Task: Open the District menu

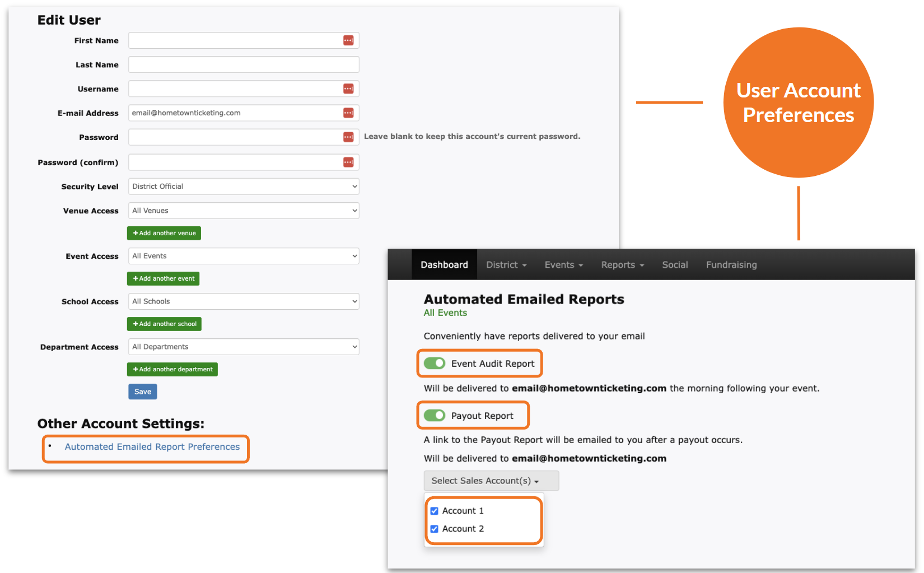Action: point(506,265)
